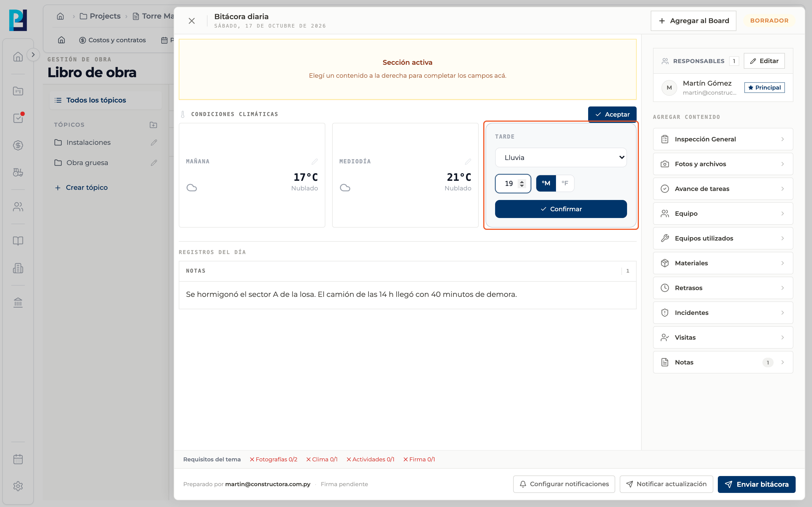Click the edit pencil on Mediodía card
This screenshot has height=507, width=812.
pos(468,162)
